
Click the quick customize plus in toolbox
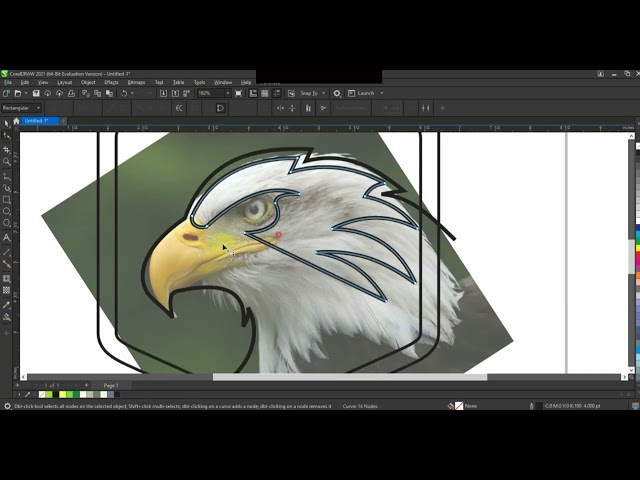tap(6, 333)
